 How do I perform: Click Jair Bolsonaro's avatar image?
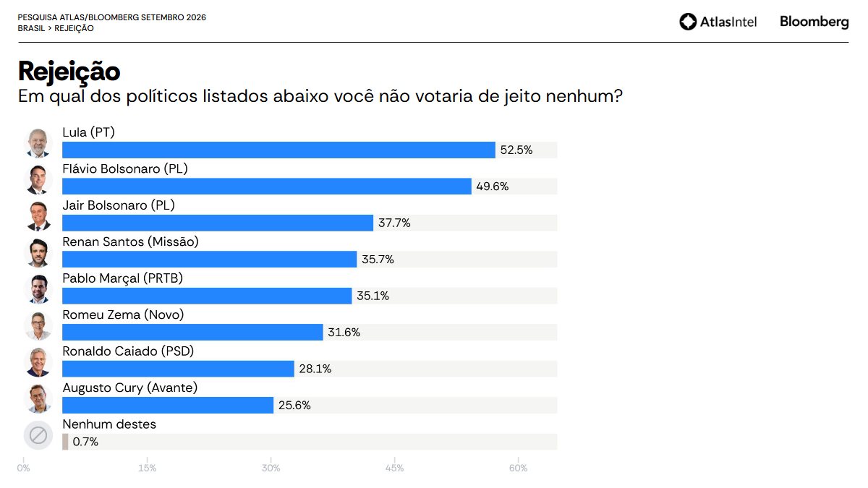38,215
